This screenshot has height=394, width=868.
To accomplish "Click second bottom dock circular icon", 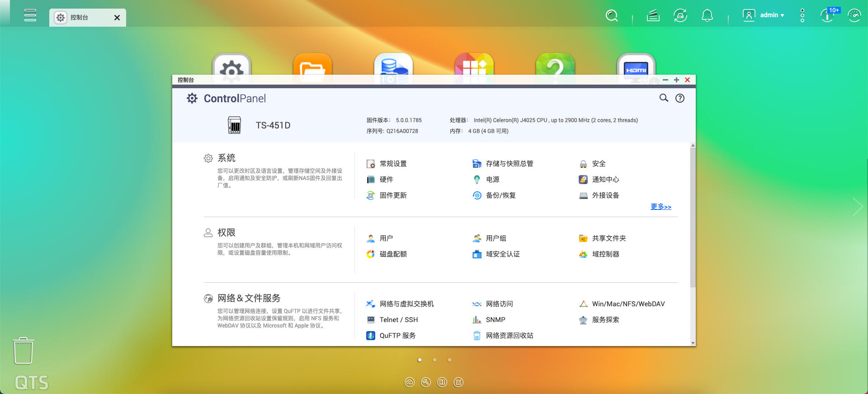I will (x=426, y=382).
